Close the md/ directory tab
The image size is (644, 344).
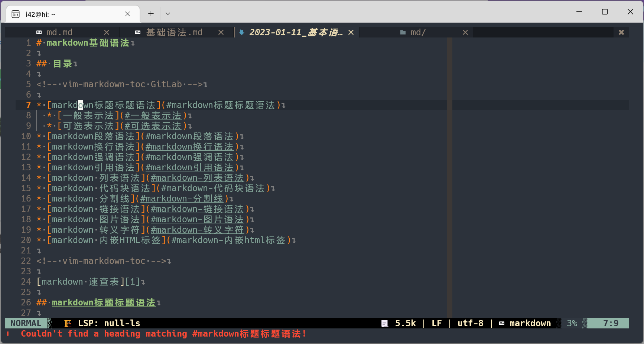coord(465,32)
